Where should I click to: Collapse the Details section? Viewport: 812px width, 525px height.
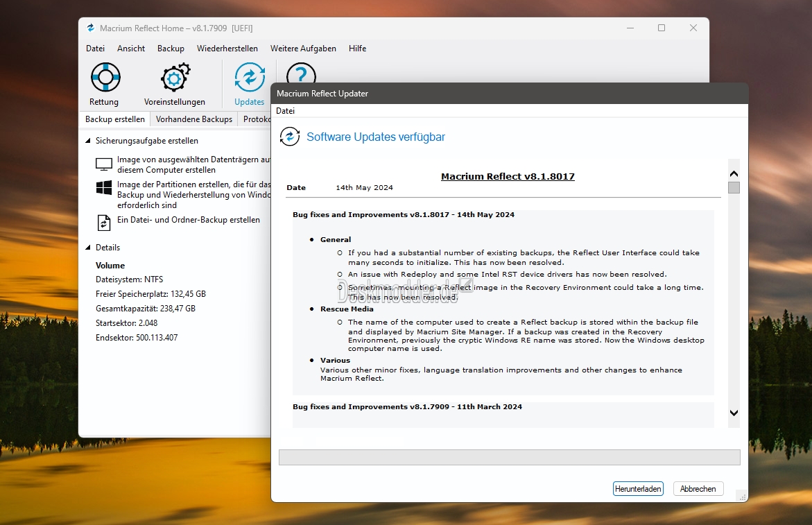pos(88,248)
